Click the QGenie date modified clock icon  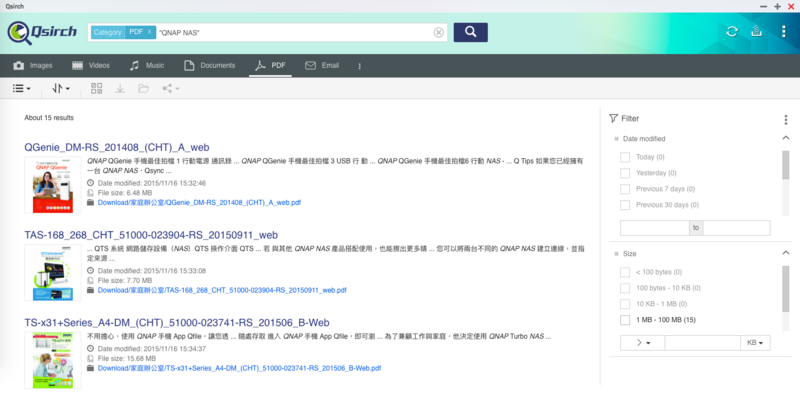[90, 183]
